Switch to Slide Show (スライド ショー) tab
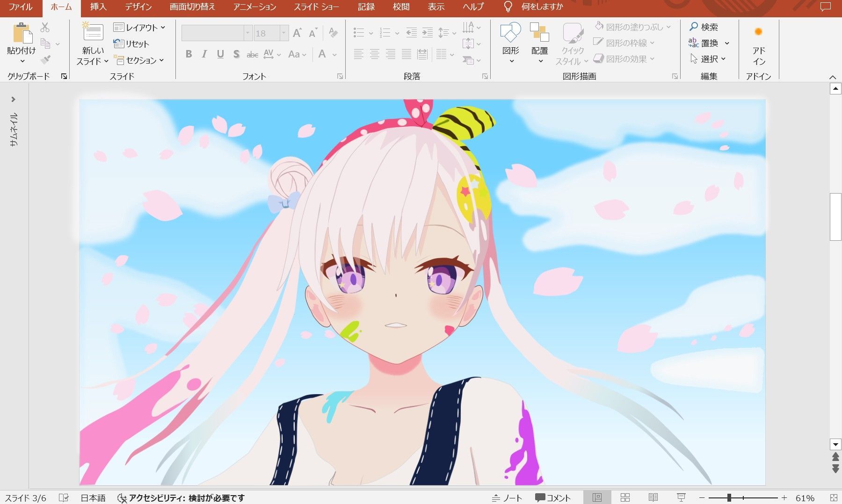The height and width of the screenshot is (504, 842). 317,7
